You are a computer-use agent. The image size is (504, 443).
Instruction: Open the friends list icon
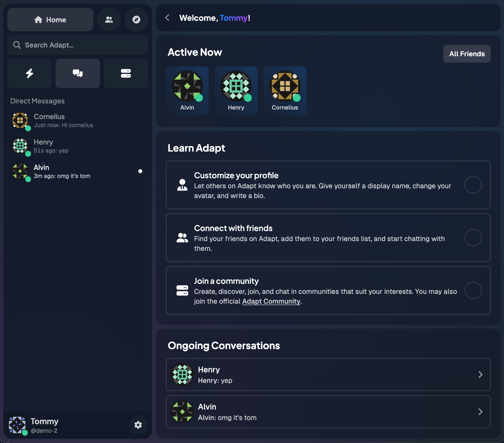(109, 20)
